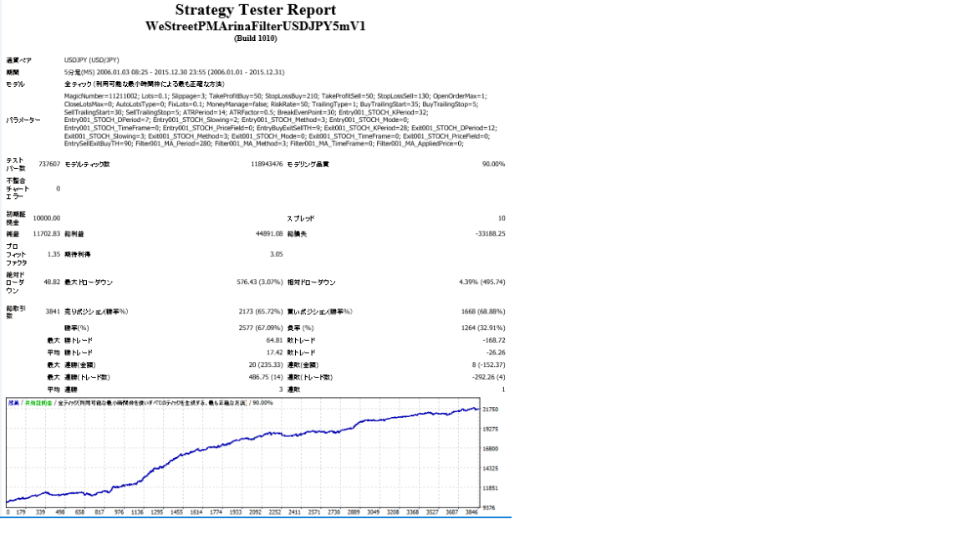Click the absolute drawdown value '48.82'
The height and width of the screenshot is (560, 968).
click(x=52, y=283)
